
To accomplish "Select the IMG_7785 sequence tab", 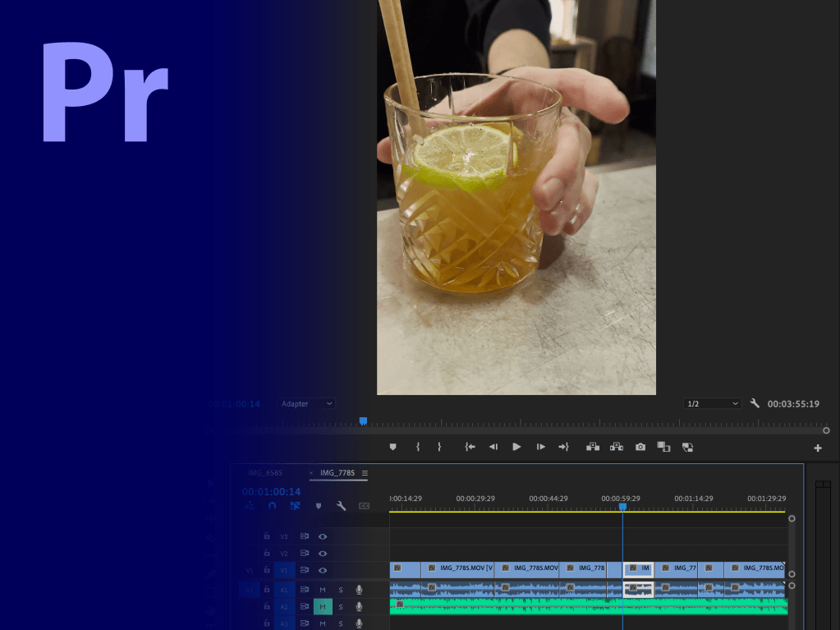I will pos(337,473).
